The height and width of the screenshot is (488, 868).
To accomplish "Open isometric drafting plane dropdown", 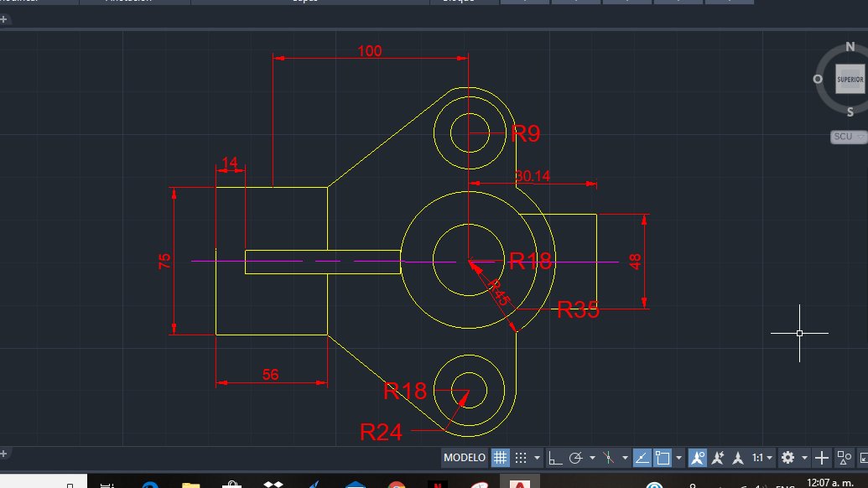I will [x=625, y=458].
